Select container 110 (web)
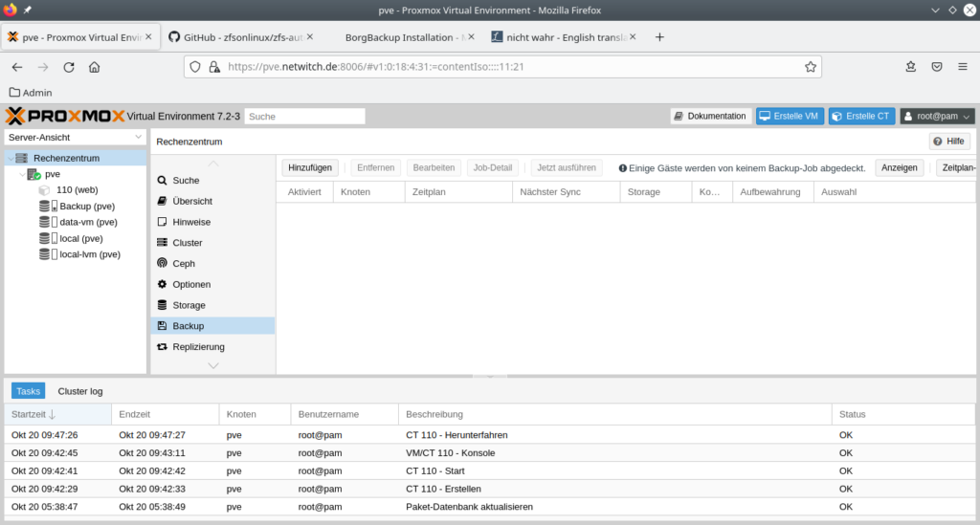 (77, 189)
